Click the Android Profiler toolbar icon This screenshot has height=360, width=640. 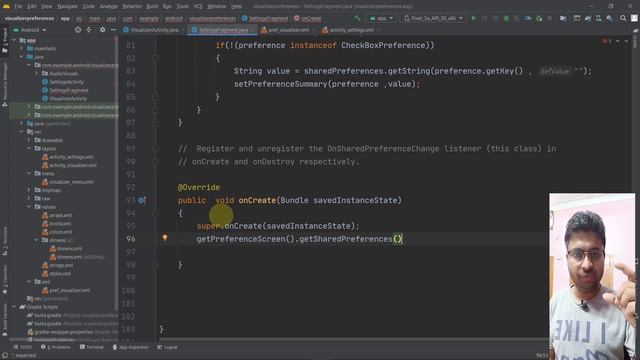(528, 18)
